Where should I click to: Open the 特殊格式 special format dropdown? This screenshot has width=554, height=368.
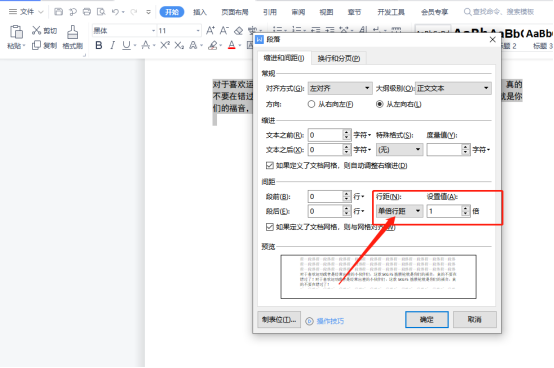pyautogui.click(x=399, y=150)
